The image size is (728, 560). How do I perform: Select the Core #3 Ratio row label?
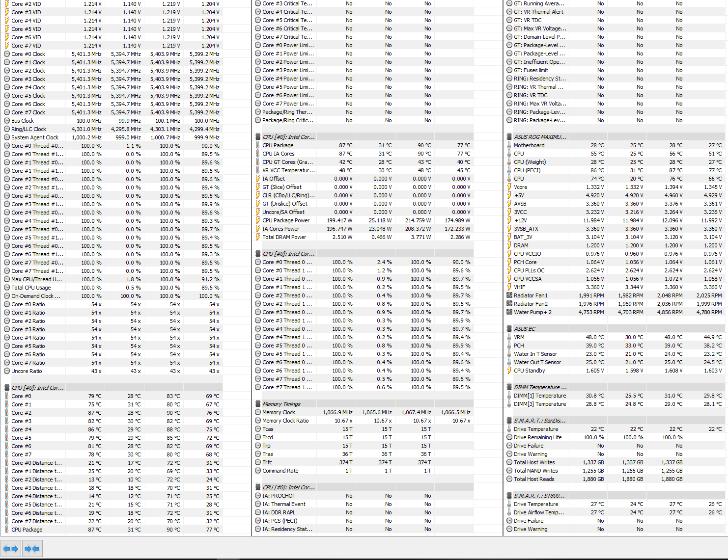pyautogui.click(x=28, y=329)
